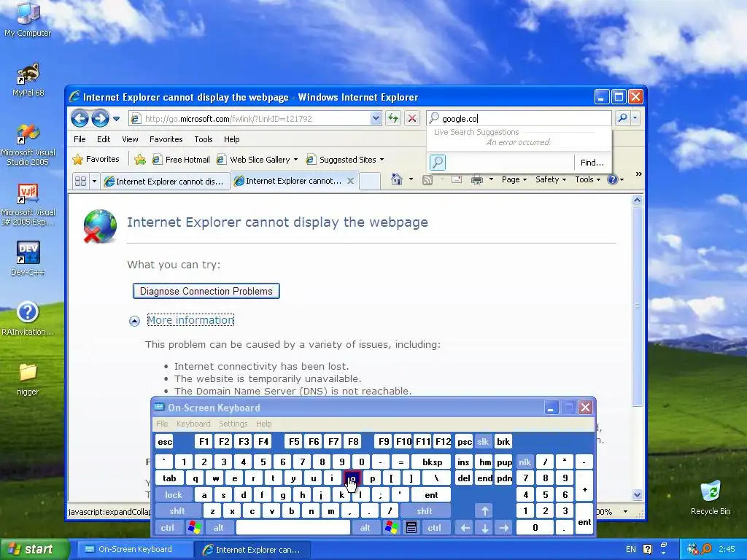This screenshot has width=747, height=560.
Task: Go forward with the Forward arrow button
Action: (x=100, y=118)
